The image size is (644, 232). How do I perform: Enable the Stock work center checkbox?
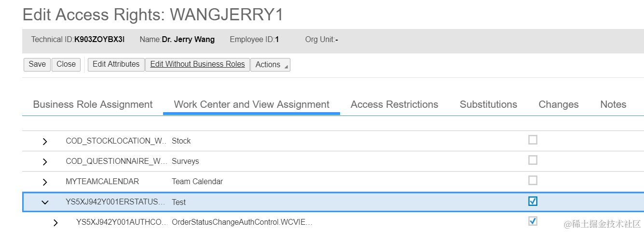click(x=533, y=140)
